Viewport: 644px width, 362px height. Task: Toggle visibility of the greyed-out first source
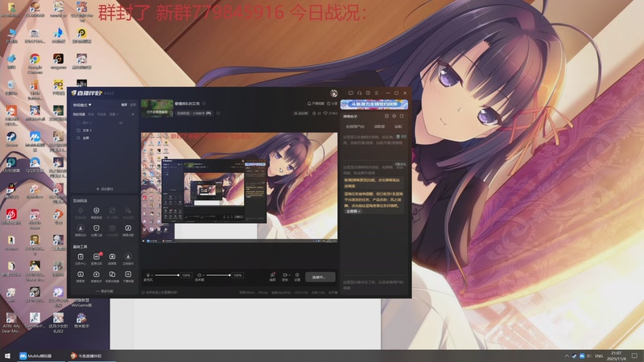point(122,123)
